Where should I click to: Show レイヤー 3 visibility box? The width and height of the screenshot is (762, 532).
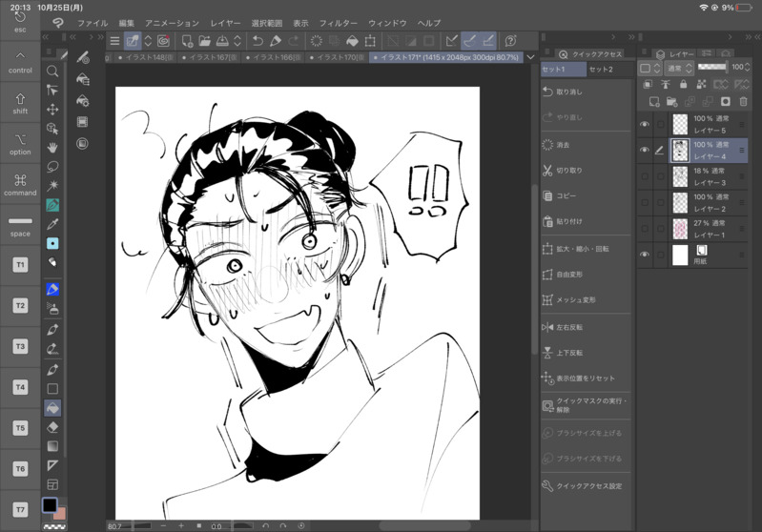(x=645, y=176)
